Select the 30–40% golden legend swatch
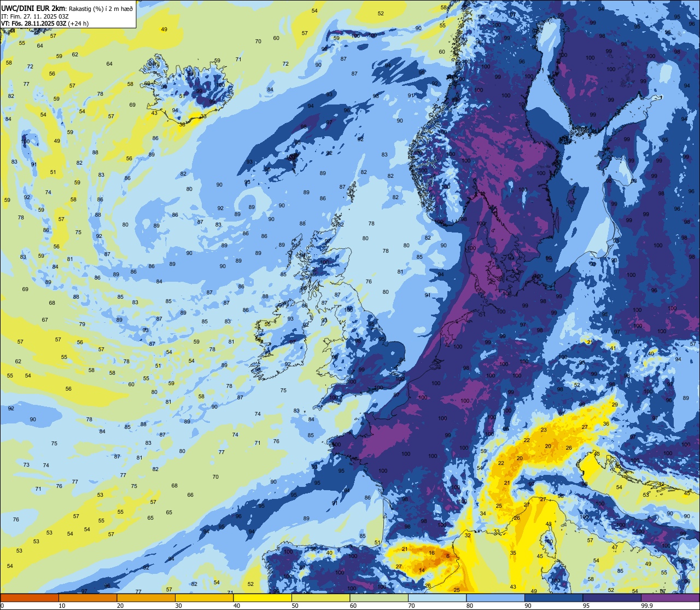This screenshot has height=610, width=700. coord(204,597)
